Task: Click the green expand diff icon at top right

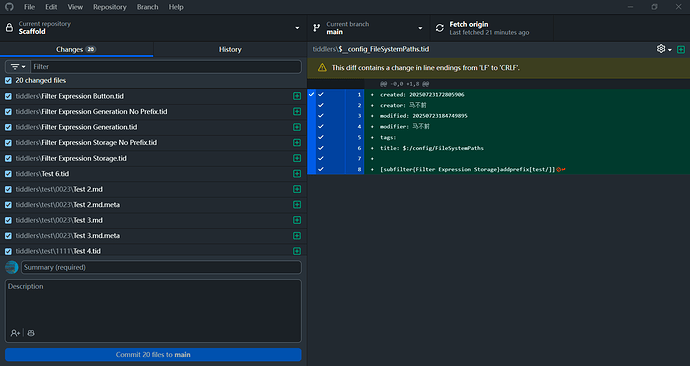Action: tap(681, 49)
